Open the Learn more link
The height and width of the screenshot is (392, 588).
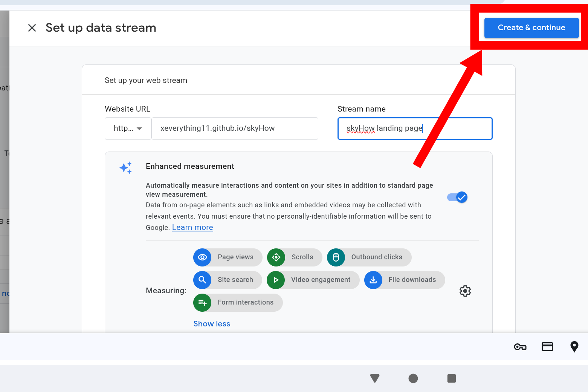192,228
